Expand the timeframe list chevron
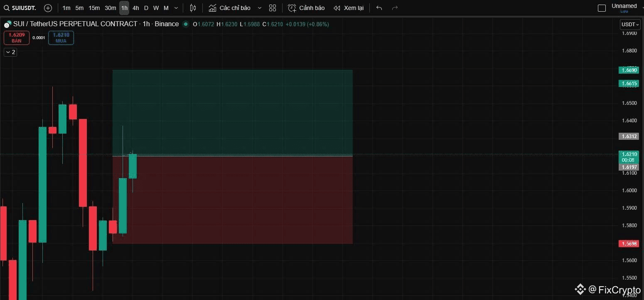This screenshot has width=644, height=300. click(x=176, y=8)
